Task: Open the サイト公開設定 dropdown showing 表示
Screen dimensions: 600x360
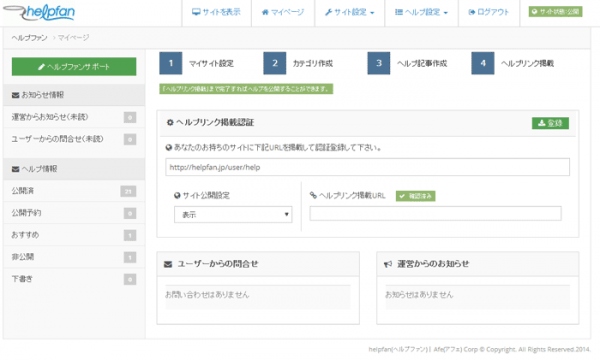Action: (233, 215)
